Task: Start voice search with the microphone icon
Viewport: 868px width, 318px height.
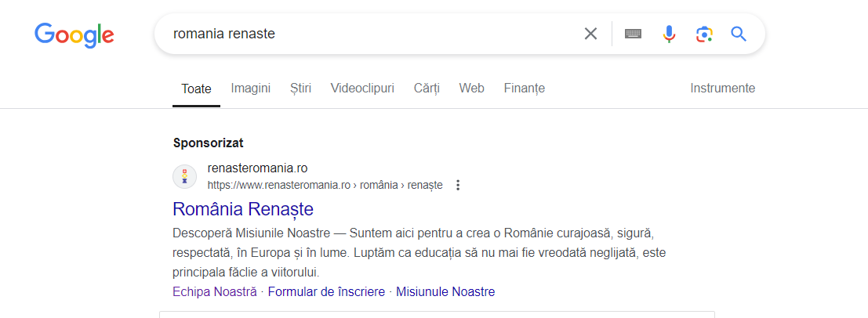Action: tap(670, 34)
